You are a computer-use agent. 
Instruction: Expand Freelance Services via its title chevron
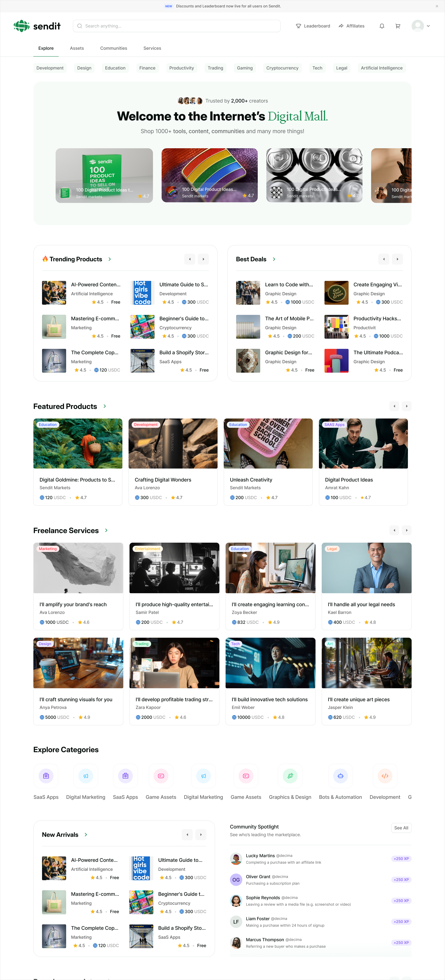[x=106, y=530]
